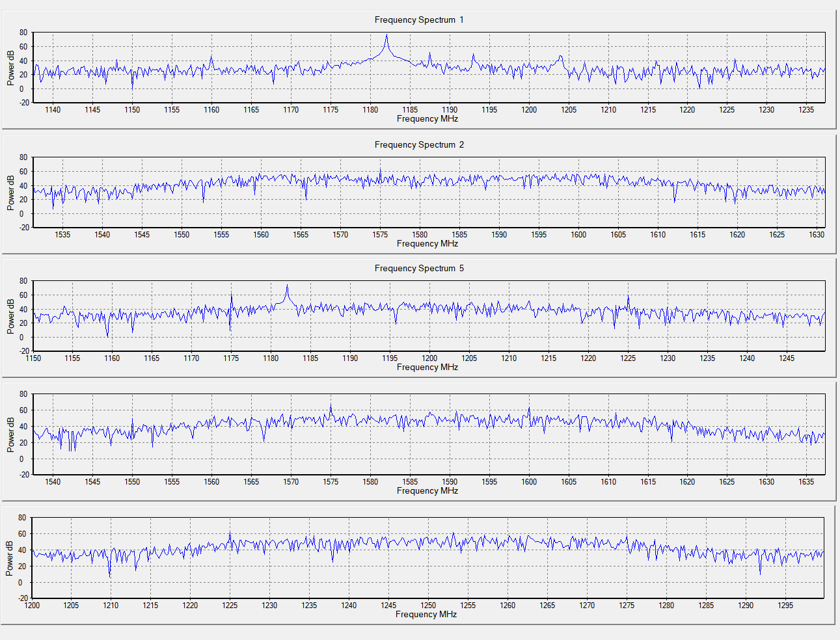Viewport: 840px width, 640px height.
Task: Click the Power dB axis label of Spectrum 1
Action: click(10, 68)
